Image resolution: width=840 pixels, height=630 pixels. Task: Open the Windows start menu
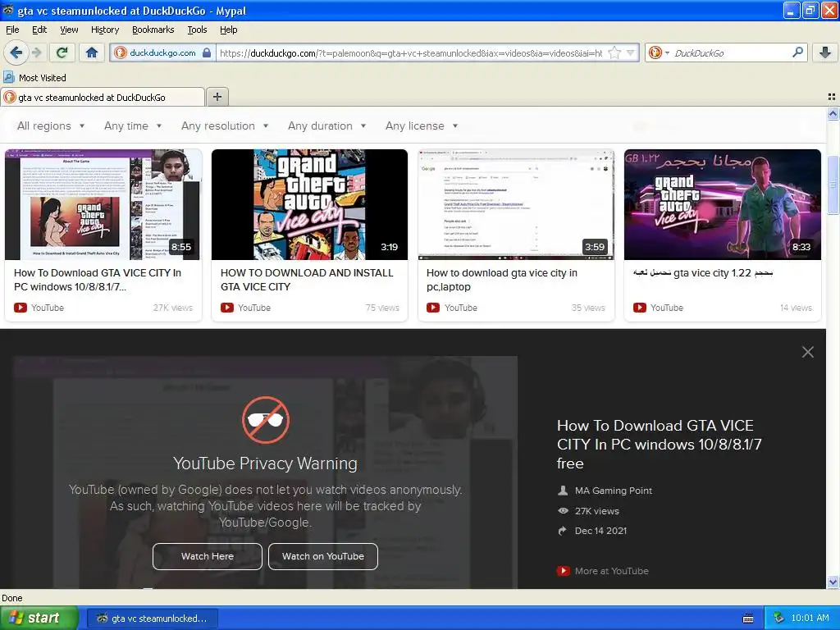point(39,619)
